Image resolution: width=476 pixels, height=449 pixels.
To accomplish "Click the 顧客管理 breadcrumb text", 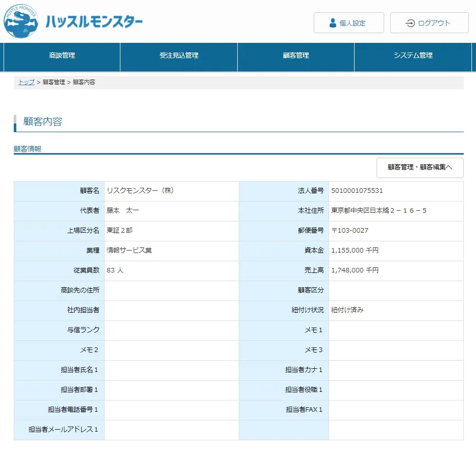I will tap(54, 82).
